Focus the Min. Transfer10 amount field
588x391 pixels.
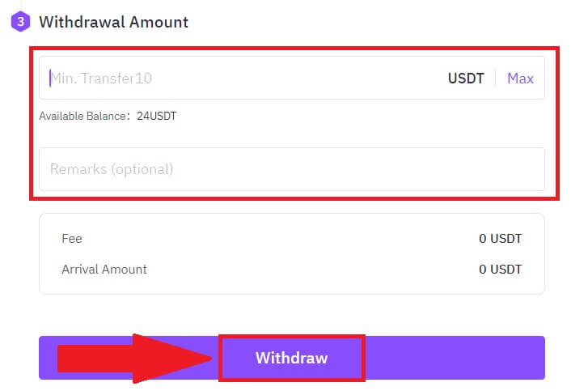(243, 79)
